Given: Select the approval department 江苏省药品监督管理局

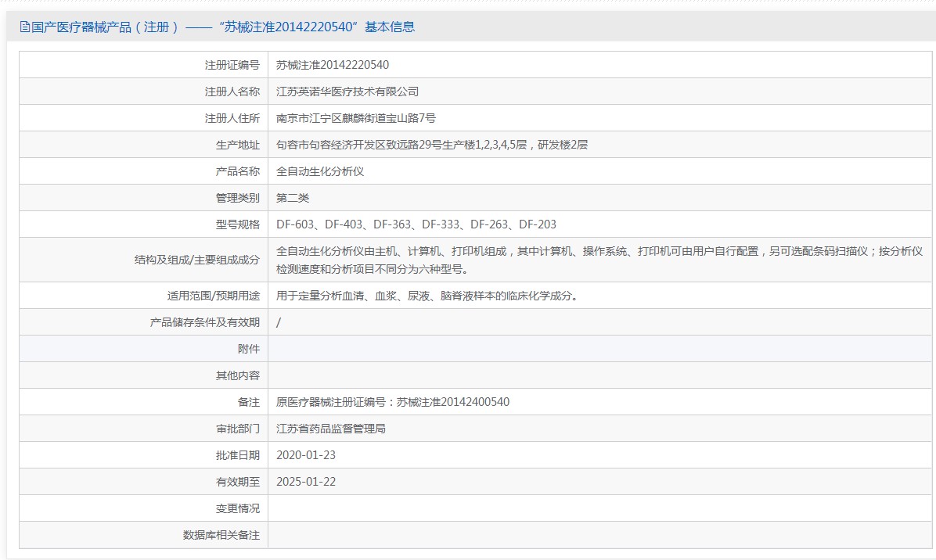Looking at the screenshot, I should point(331,429).
